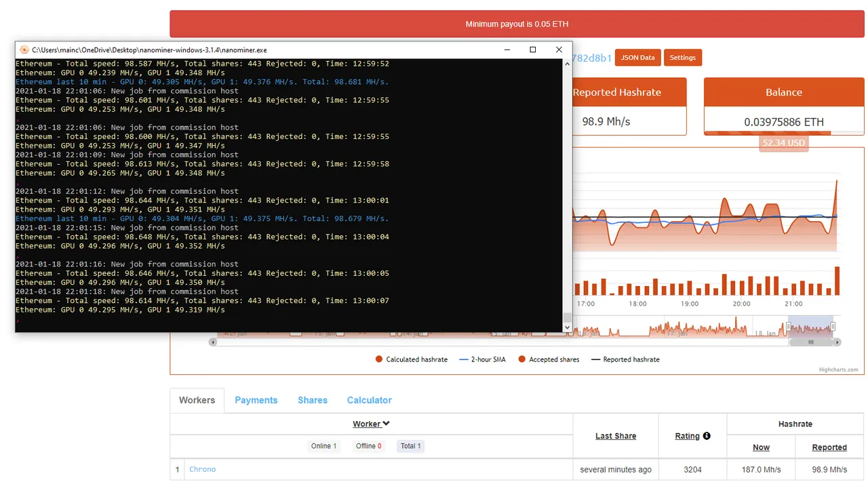Open the Chrono worker link
The image size is (868, 482).
pos(203,469)
